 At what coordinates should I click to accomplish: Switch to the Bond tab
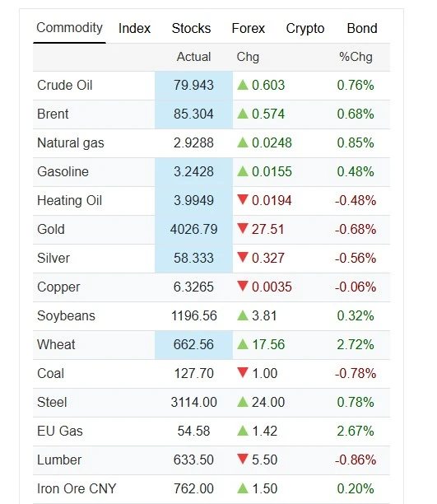[x=362, y=28]
